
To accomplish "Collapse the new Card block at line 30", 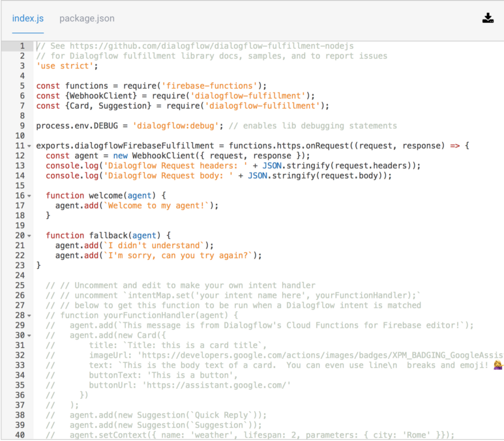I will [29, 335].
